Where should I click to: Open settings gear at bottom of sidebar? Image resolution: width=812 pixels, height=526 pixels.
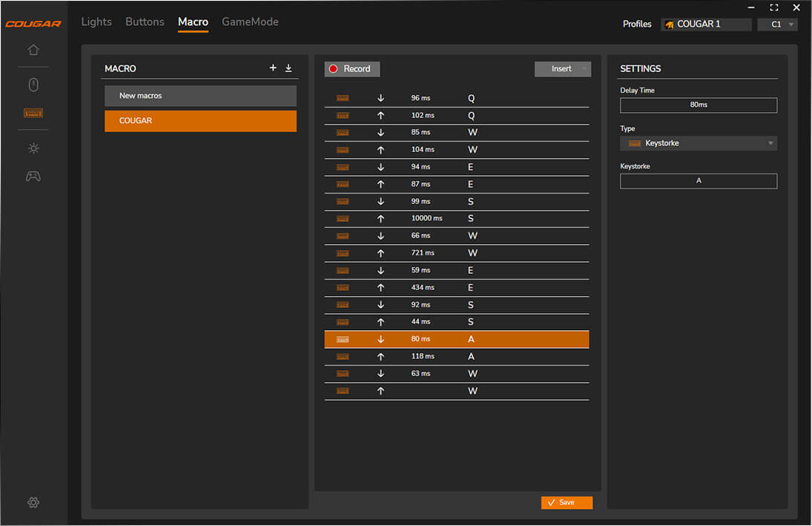(33, 502)
